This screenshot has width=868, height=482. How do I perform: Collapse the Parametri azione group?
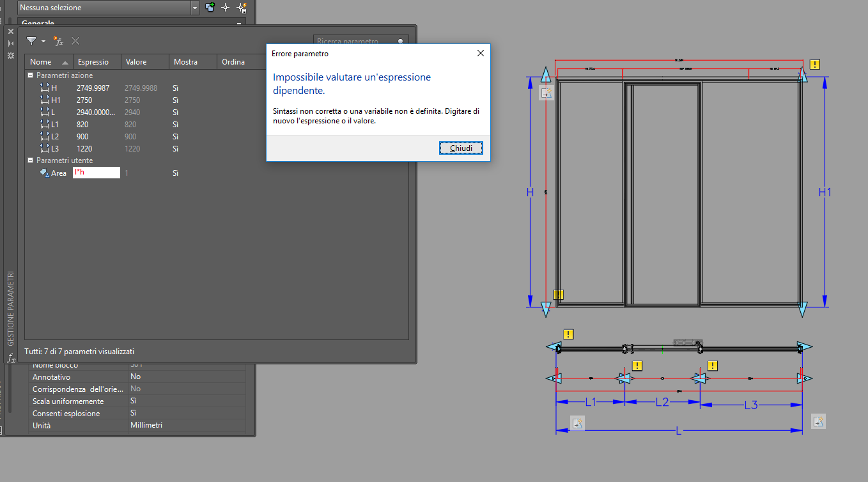pos(30,75)
